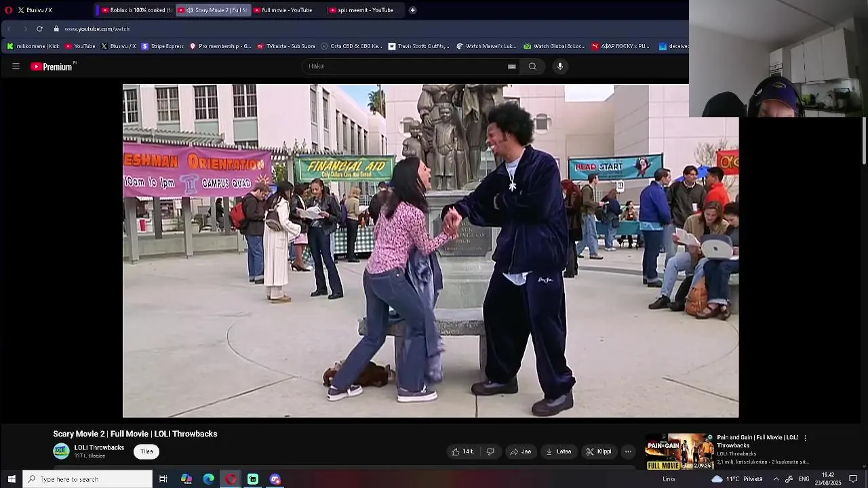The height and width of the screenshot is (488, 868).
Task: Open the clock showing 19.42 23/08/2025
Action: tap(828, 479)
